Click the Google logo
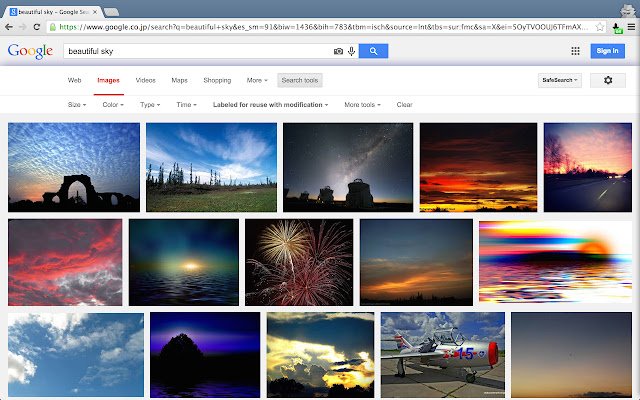The height and width of the screenshot is (400, 640). click(30, 51)
